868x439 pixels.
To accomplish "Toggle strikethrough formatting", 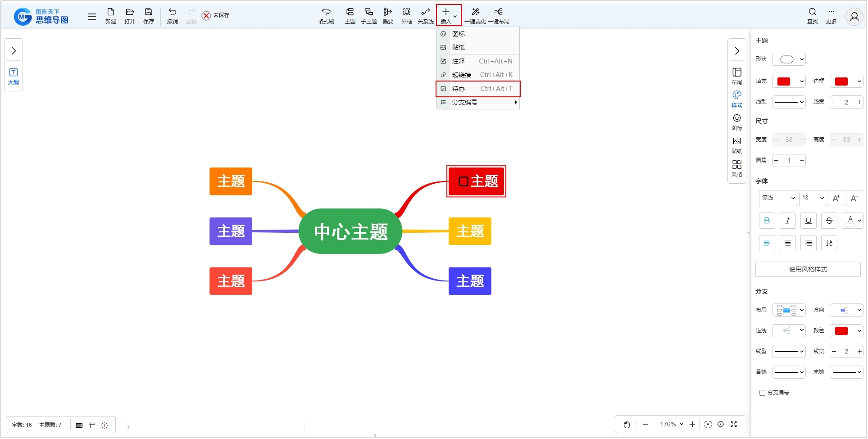I will point(829,221).
